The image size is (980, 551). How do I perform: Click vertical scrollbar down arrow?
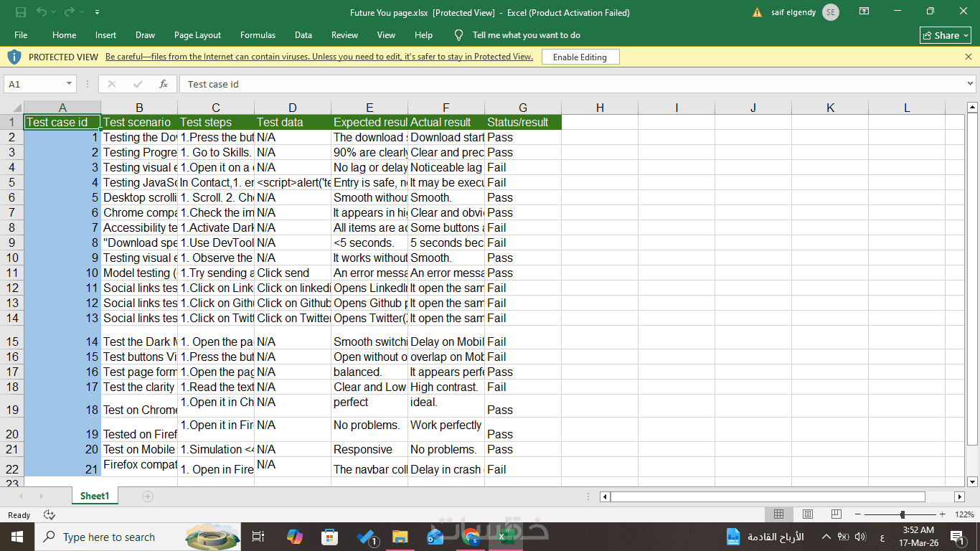(x=973, y=481)
